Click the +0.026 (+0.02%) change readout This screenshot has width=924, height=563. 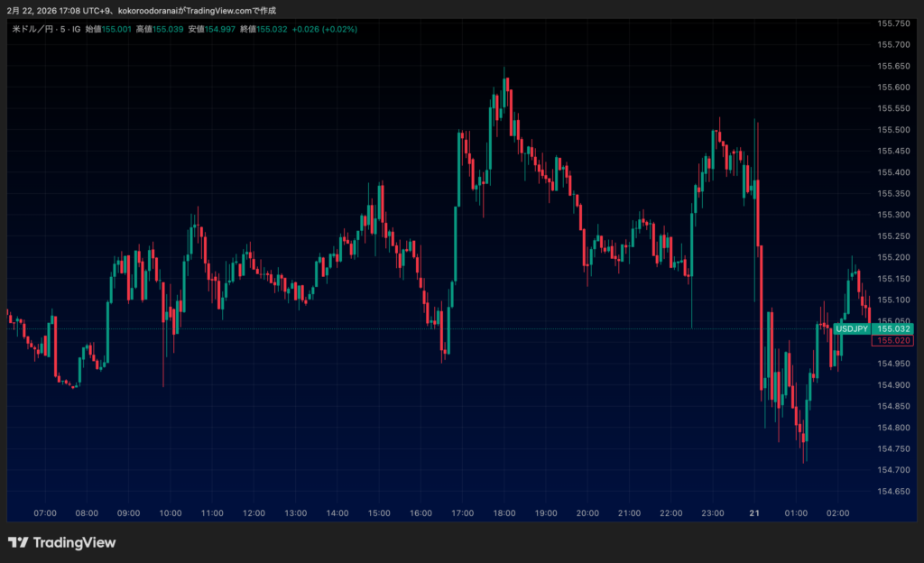click(326, 29)
